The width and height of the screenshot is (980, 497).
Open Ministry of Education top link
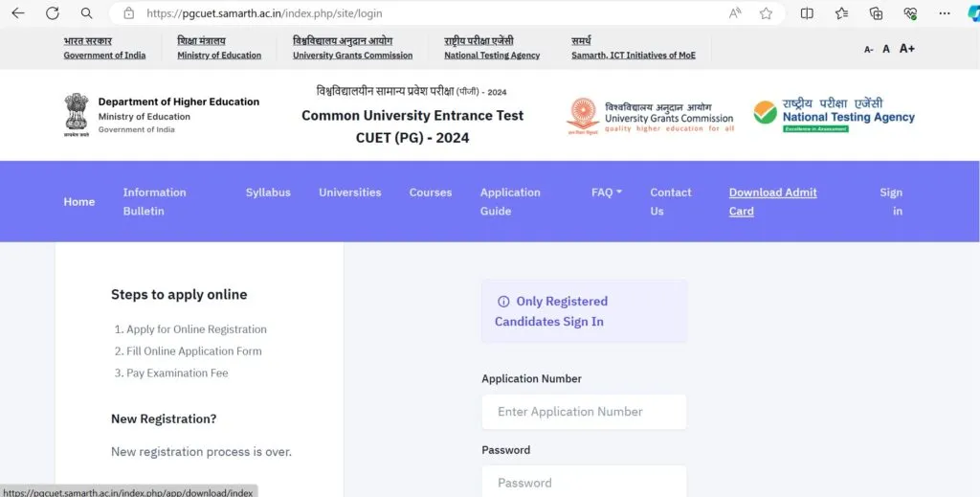(x=219, y=49)
